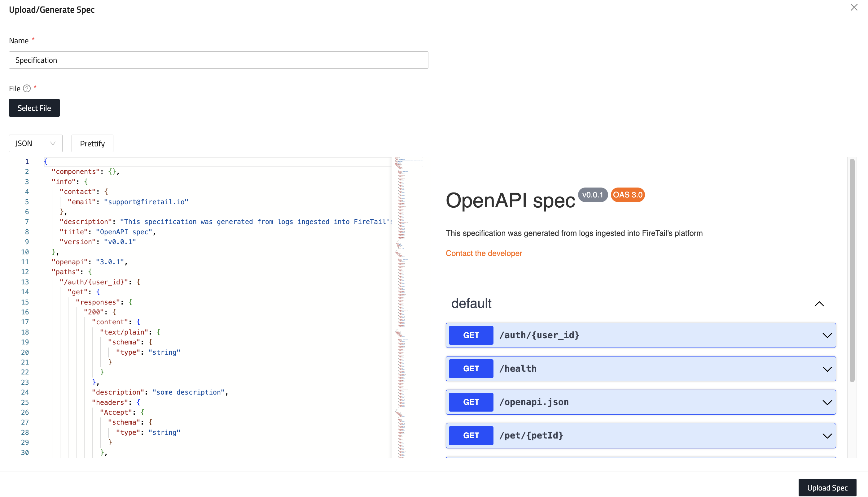Click the OAS 3.0 badge
The width and height of the screenshot is (868, 497).
(628, 195)
